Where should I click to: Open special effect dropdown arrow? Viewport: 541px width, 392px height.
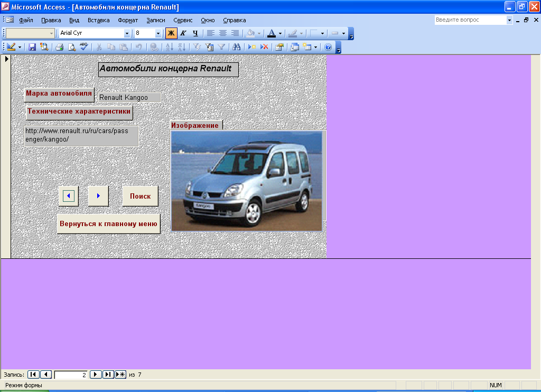click(x=343, y=33)
